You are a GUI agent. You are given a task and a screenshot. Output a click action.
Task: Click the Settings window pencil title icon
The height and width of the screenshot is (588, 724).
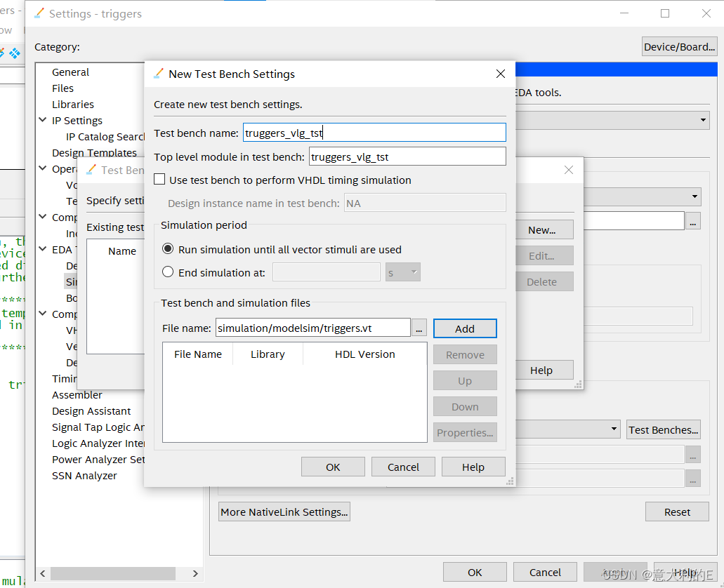coord(39,13)
